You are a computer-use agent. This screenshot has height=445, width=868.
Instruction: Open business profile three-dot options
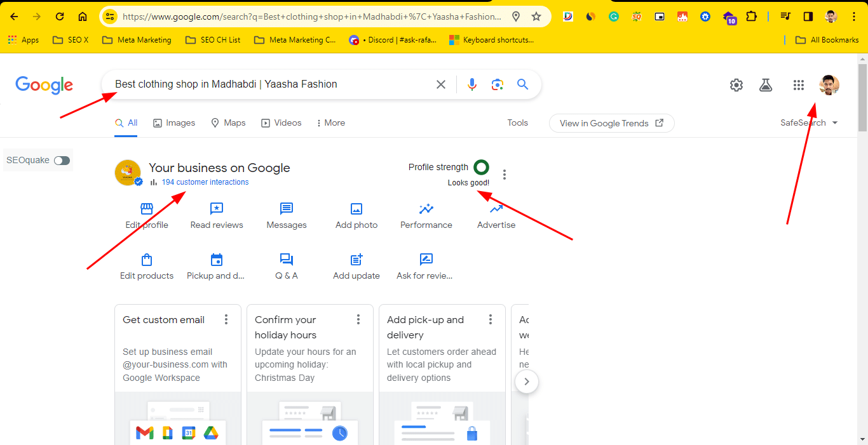click(x=505, y=175)
